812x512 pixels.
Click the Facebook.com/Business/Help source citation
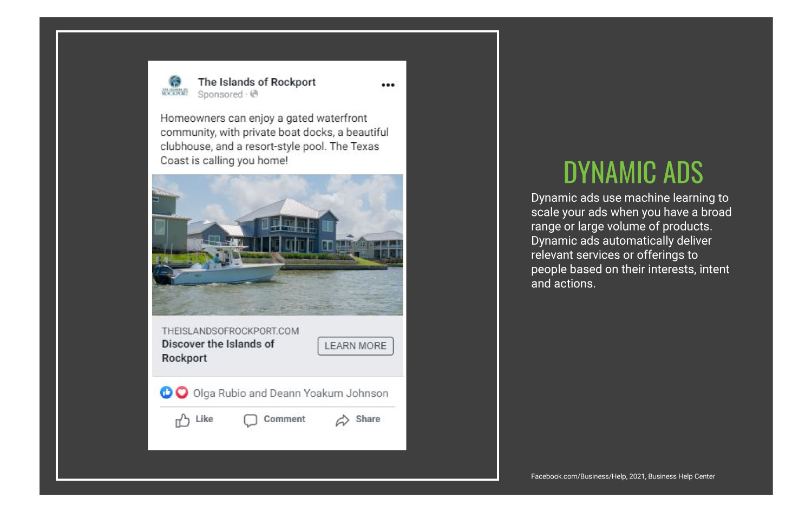623,476
